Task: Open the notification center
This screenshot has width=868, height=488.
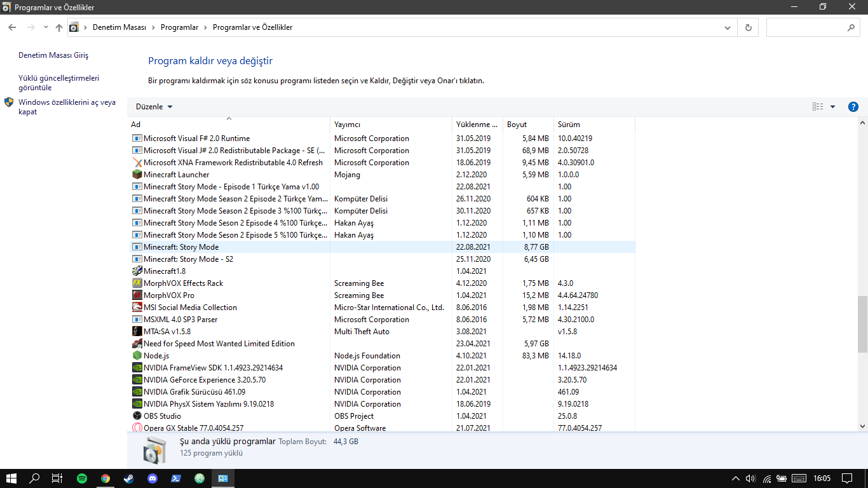Action: (x=846, y=478)
